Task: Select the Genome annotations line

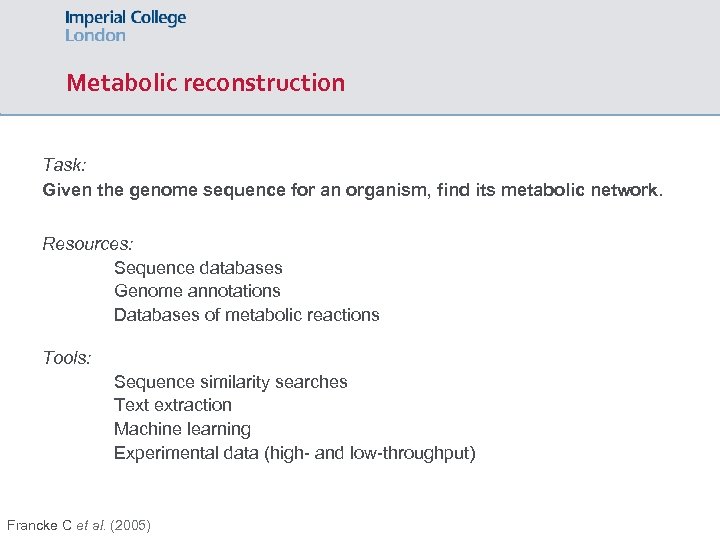Action: [197, 291]
